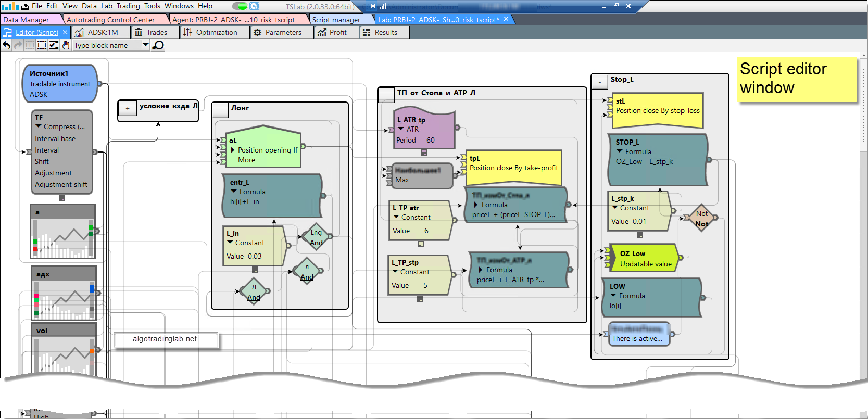
Task: Click the vol chart thumbnail block
Action: pos(63,348)
